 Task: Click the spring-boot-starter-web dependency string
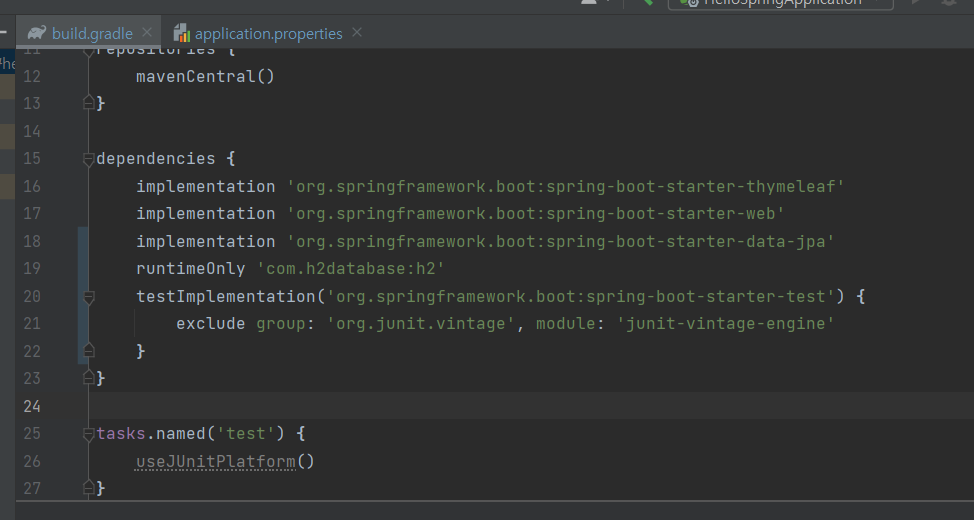536,214
